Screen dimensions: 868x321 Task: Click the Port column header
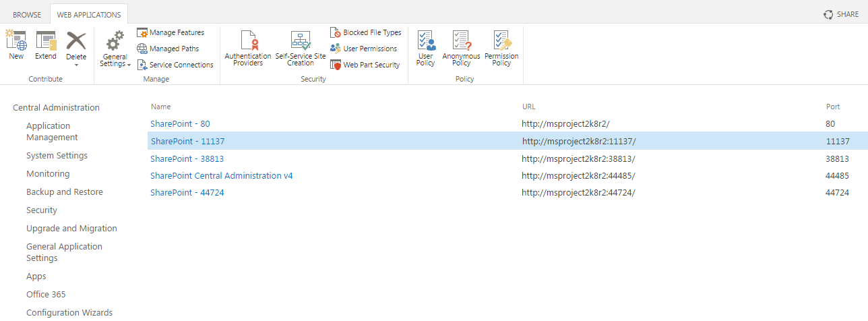(833, 107)
